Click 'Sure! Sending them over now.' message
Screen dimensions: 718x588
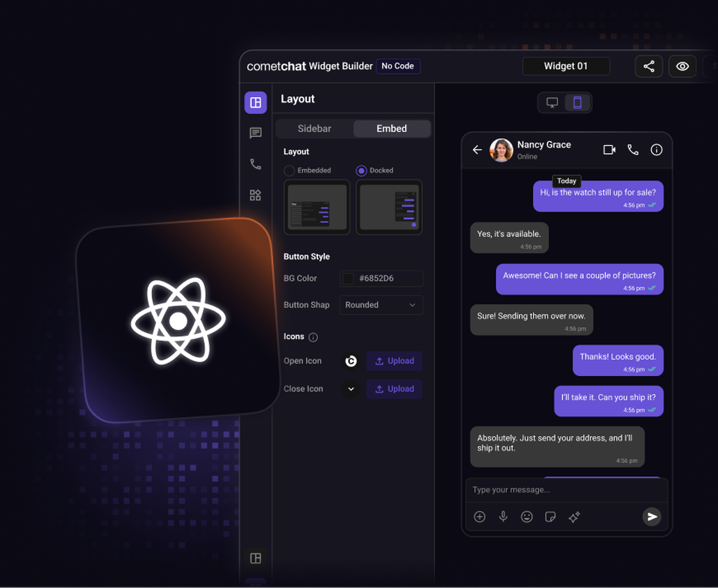pyautogui.click(x=532, y=320)
